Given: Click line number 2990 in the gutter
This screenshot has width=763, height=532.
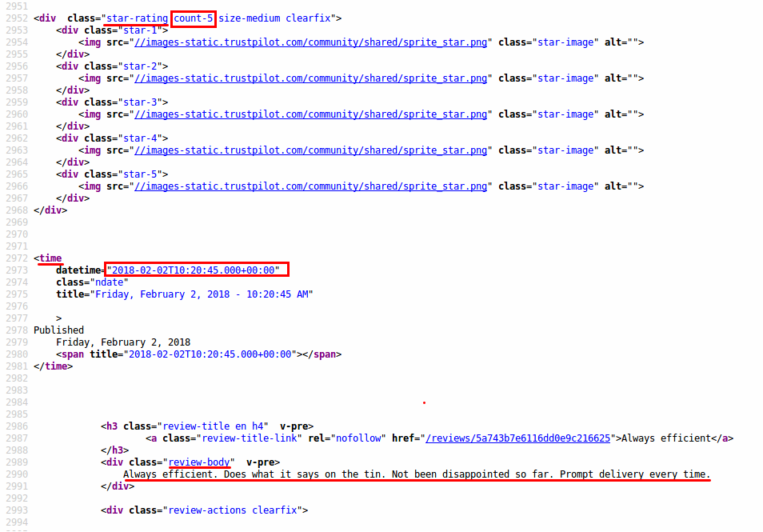Looking at the screenshot, I should 17,474.
